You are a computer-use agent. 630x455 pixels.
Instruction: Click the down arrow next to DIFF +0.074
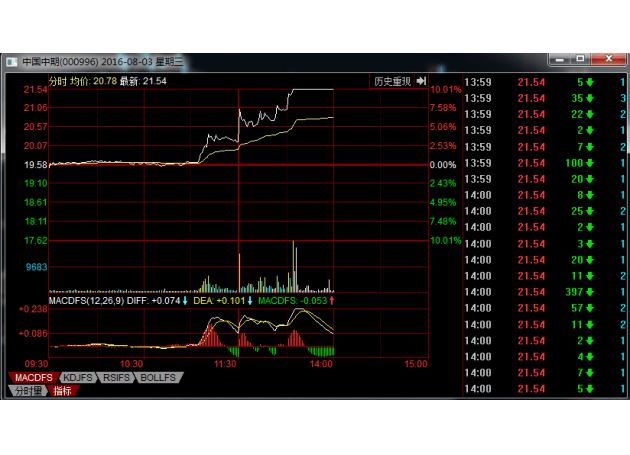tap(183, 300)
